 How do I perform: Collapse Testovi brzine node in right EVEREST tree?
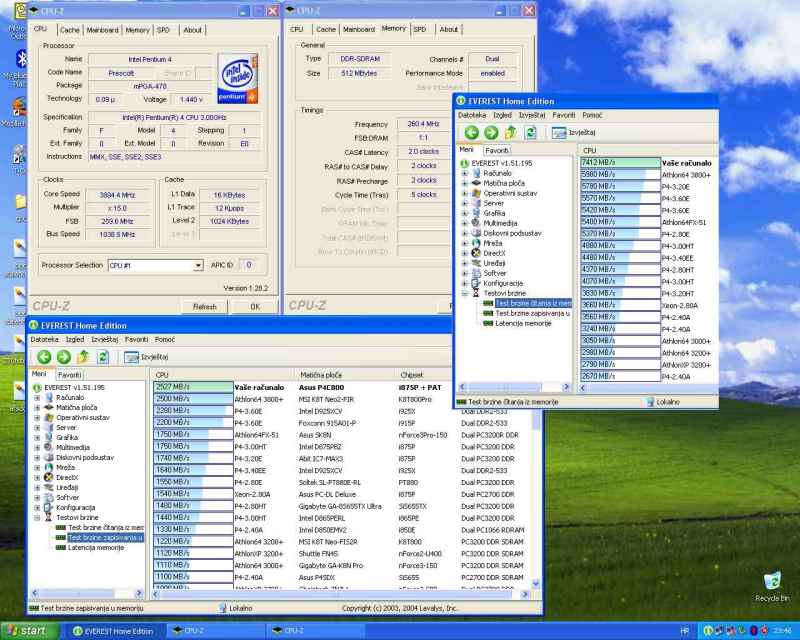465,293
